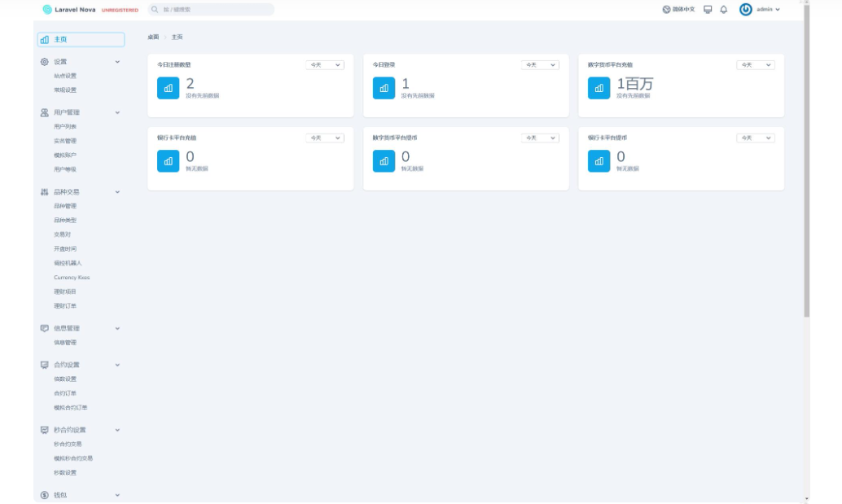Click the 桌面 breadcrumb link
This screenshot has height=504, width=842.
(x=153, y=37)
